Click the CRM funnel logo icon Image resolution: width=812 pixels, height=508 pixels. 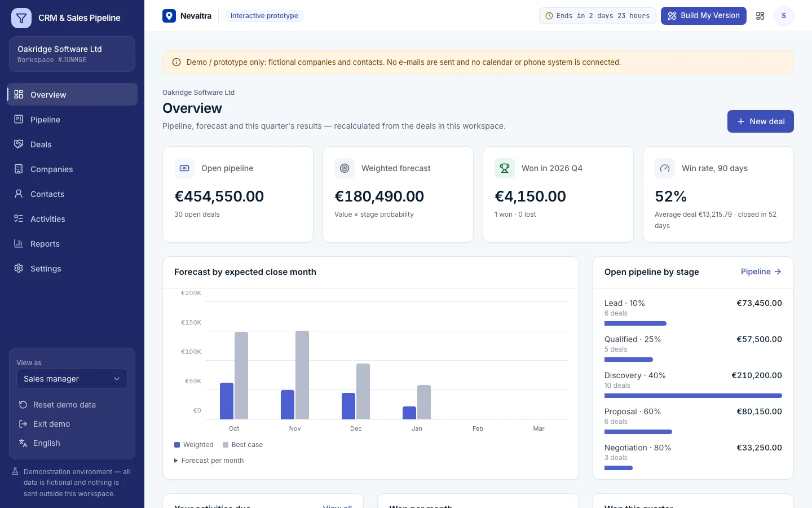pyautogui.click(x=21, y=18)
